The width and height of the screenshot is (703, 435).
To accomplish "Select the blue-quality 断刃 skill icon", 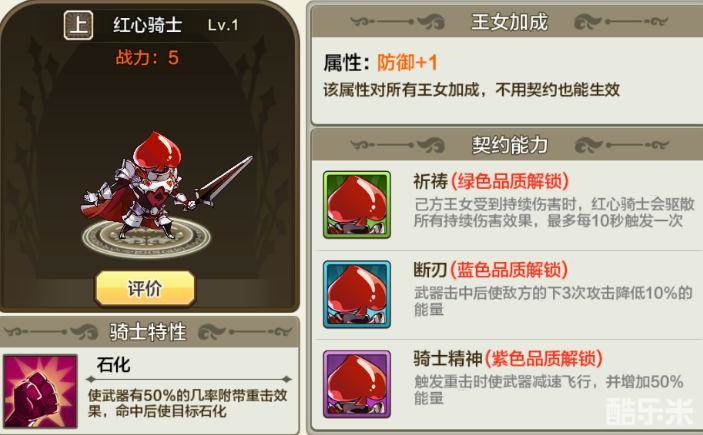I will pos(357,294).
